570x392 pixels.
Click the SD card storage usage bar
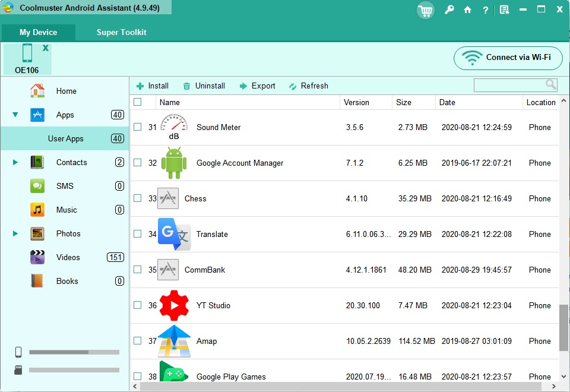coord(74,370)
